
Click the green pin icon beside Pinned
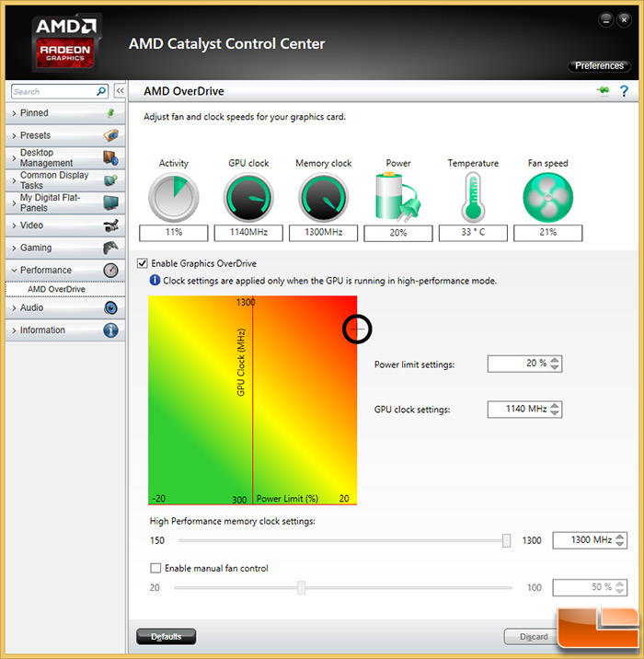(x=111, y=112)
